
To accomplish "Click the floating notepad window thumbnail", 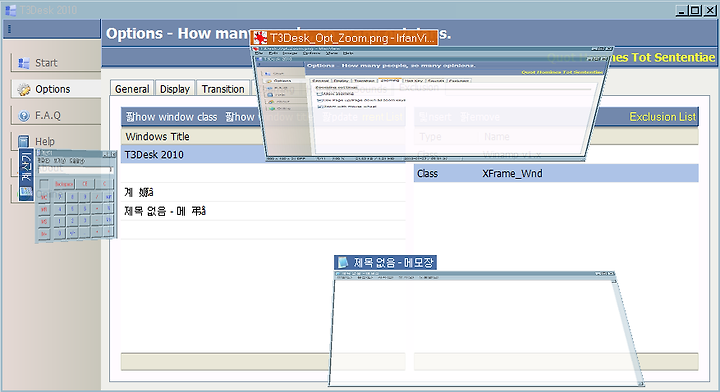I will click(487, 329).
